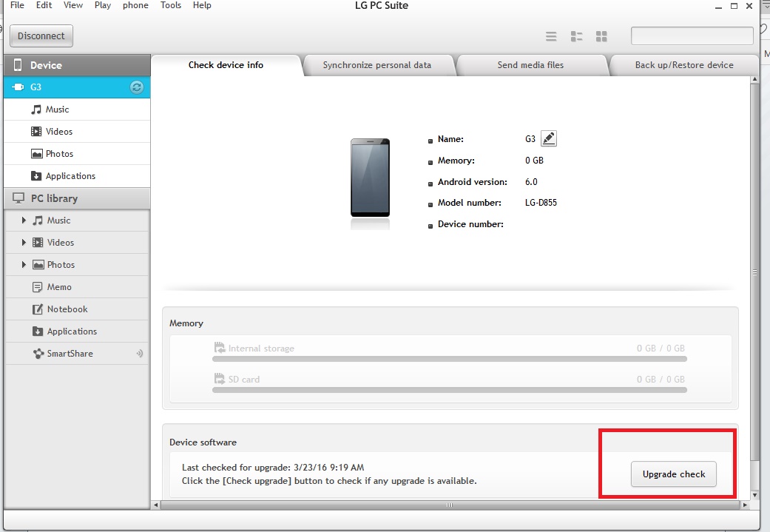Image resolution: width=770 pixels, height=532 pixels.
Task: Open the phone menu
Action: 135,5
